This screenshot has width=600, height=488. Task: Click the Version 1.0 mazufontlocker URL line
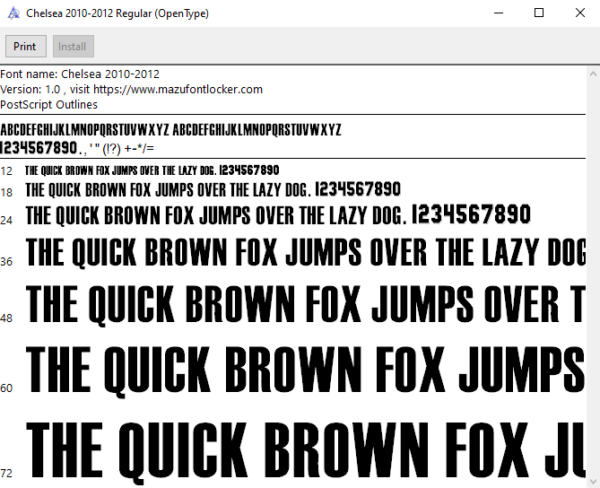point(131,90)
